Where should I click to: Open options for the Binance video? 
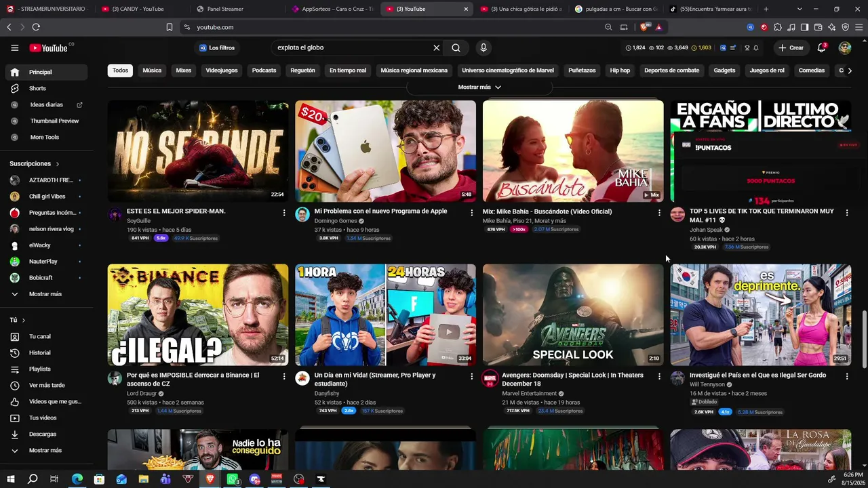[284, 377]
